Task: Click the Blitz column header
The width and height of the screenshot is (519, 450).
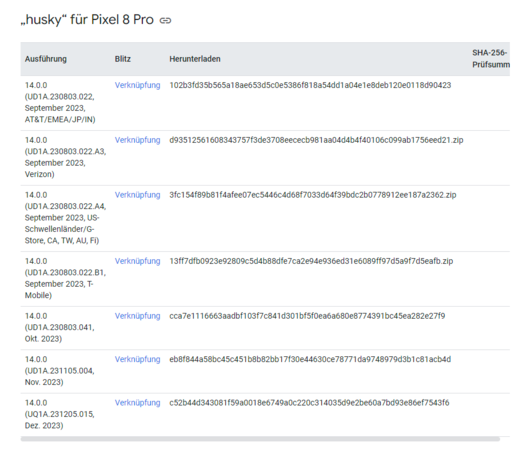Action: pyautogui.click(x=123, y=59)
